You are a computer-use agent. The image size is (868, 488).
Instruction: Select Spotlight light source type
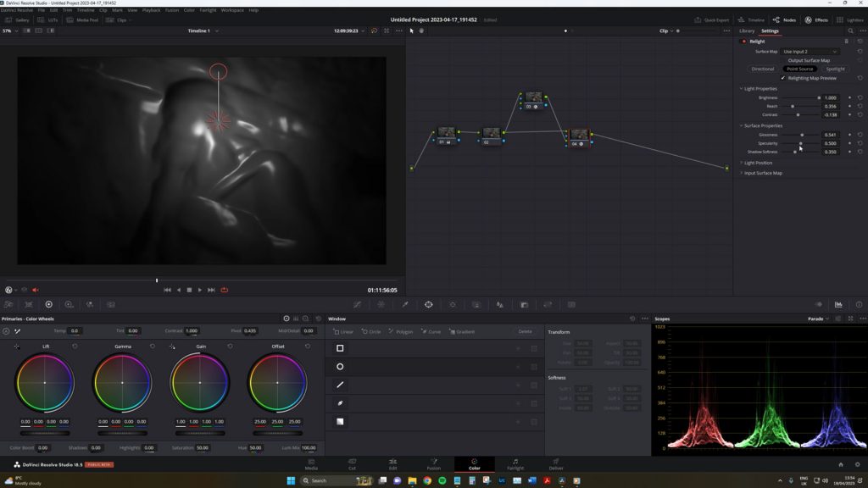(835, 69)
